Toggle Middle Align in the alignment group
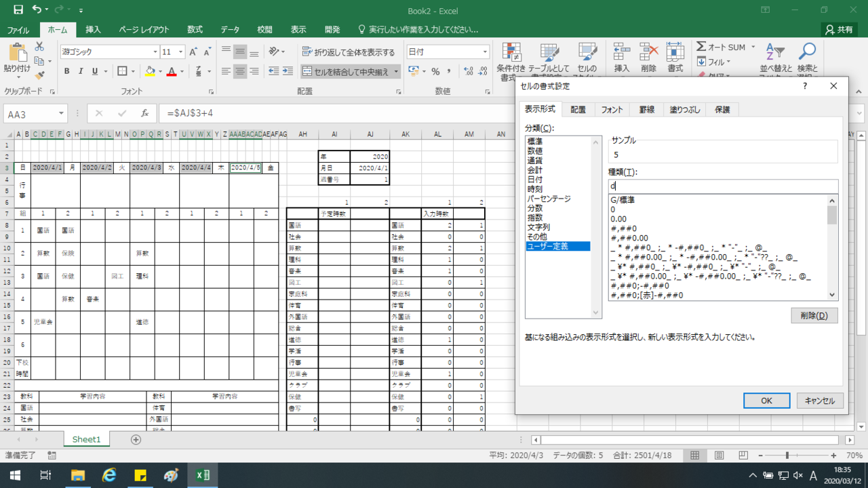The width and height of the screenshot is (868, 488). coord(240,52)
